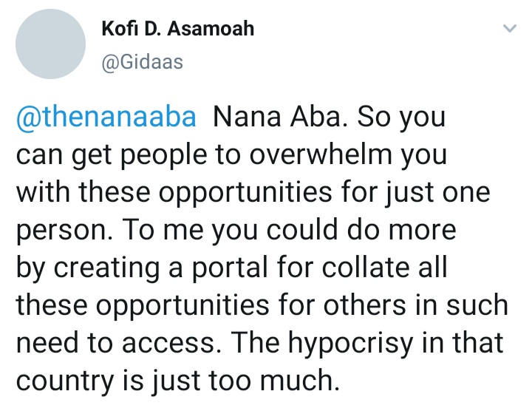Viewport: 532px width, 411px height.
Task: Select the word 'hypocrisy' in tweet
Action: [351, 343]
